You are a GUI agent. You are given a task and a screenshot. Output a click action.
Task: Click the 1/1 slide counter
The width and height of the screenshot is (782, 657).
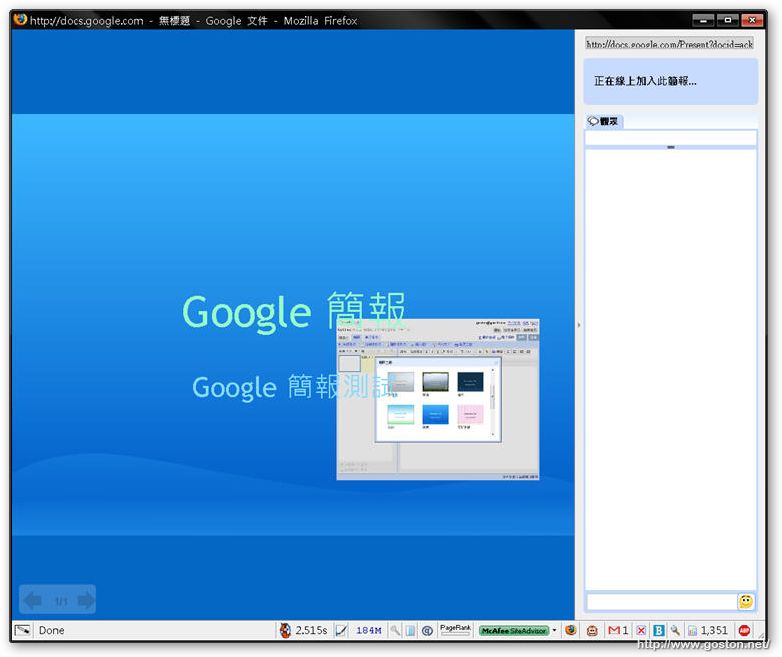coord(61,601)
